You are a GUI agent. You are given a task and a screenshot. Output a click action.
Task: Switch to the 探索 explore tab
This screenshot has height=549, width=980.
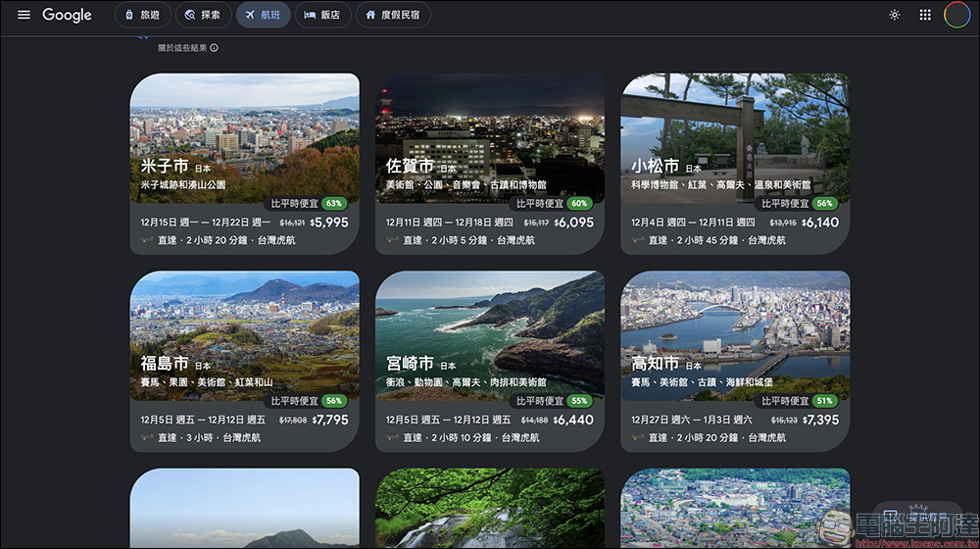point(203,15)
